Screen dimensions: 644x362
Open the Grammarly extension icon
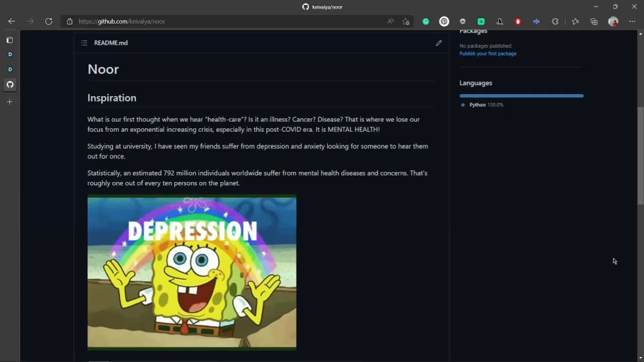point(426,21)
